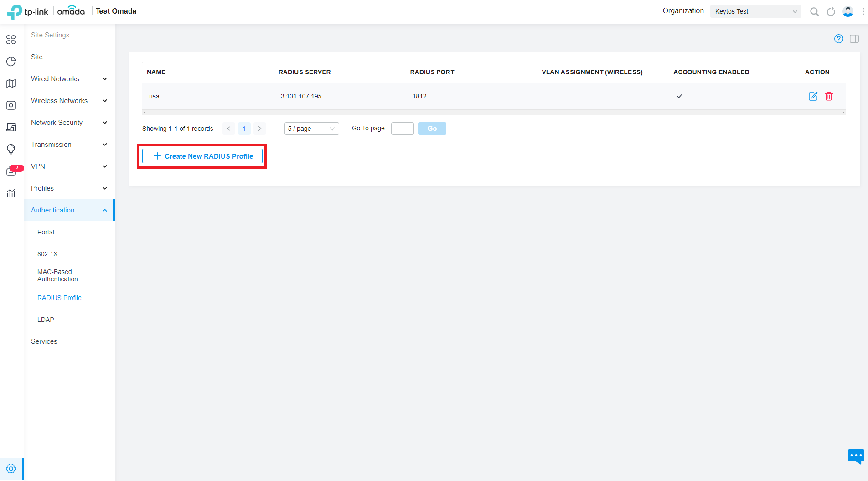Open the chat support bubble
This screenshot has height=481, width=868.
(856, 455)
